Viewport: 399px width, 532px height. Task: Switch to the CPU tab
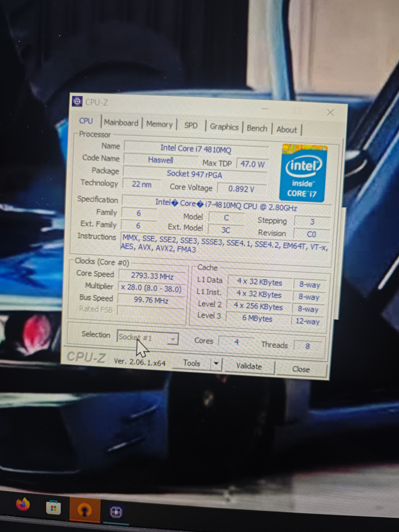click(x=86, y=121)
